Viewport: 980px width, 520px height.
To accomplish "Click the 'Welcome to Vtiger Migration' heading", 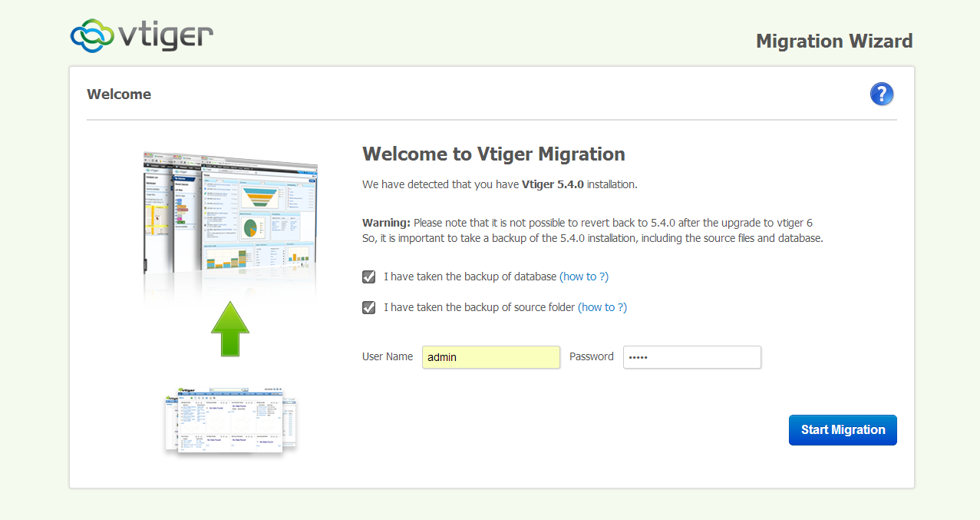I will [x=493, y=154].
